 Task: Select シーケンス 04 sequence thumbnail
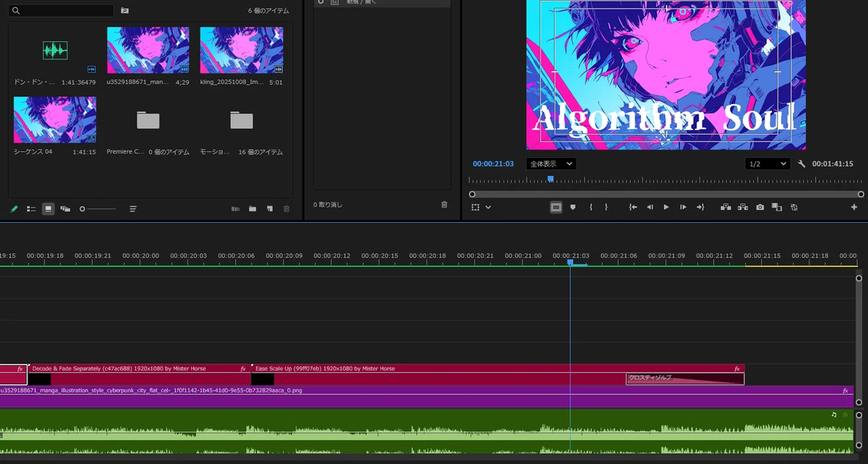[x=55, y=120]
